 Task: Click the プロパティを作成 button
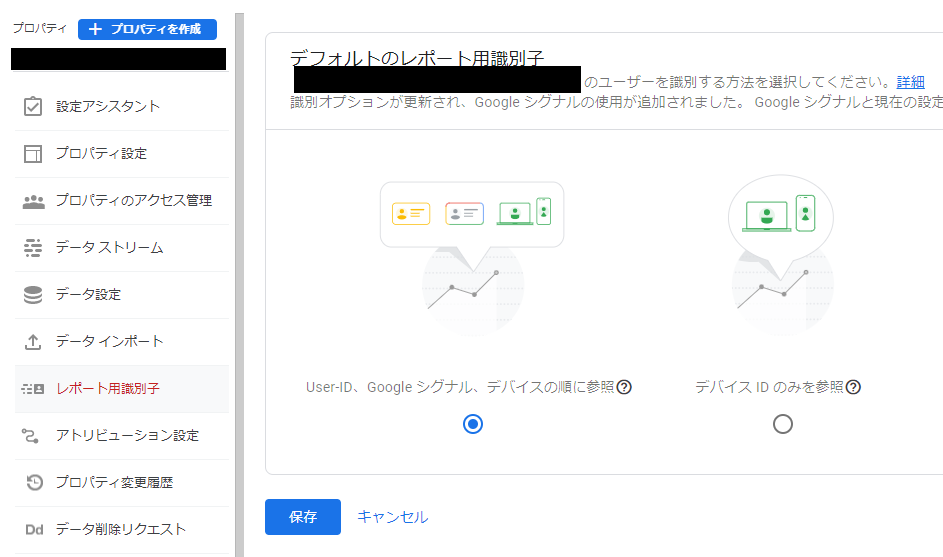click(147, 29)
